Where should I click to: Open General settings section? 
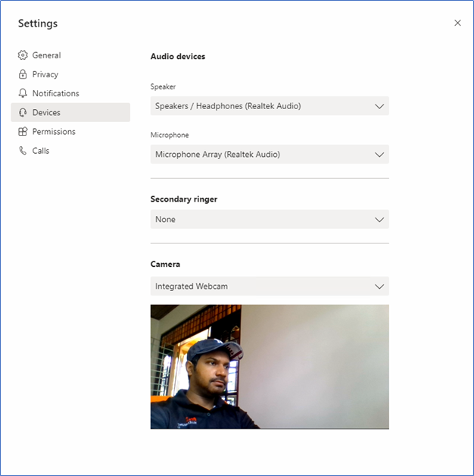coord(70,55)
